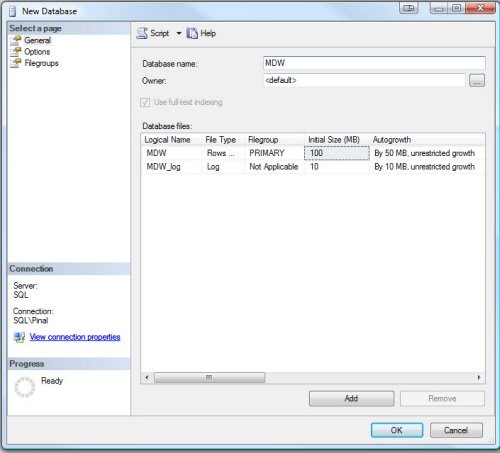Viewport: 500px width, 453px height.
Task: Open the General page
Action: click(37, 40)
